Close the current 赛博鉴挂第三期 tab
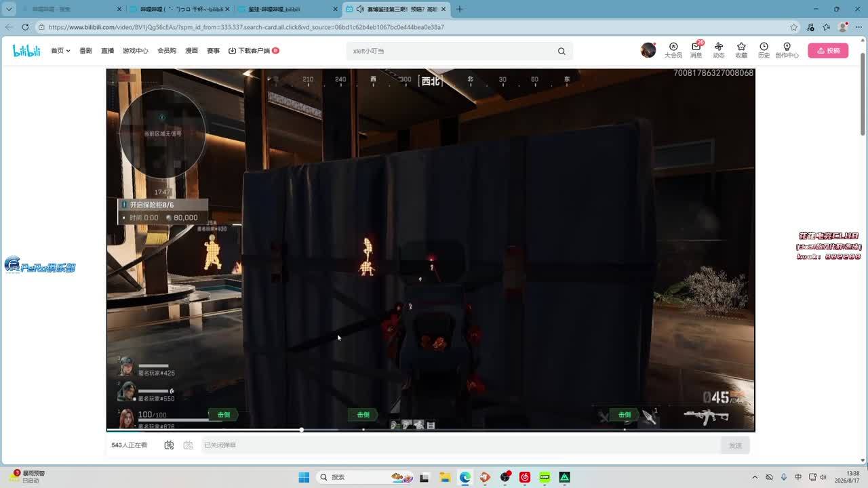The height and width of the screenshot is (488, 868). (443, 9)
